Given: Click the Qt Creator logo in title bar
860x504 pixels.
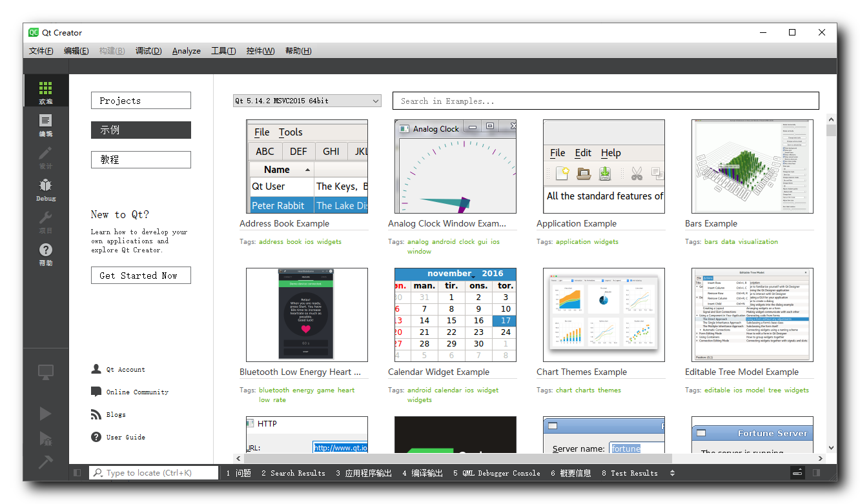Looking at the screenshot, I should coord(34,32).
